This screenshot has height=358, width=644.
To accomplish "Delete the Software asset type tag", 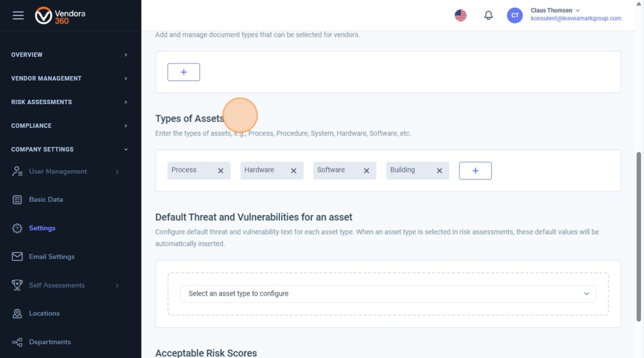I will click(x=366, y=171).
